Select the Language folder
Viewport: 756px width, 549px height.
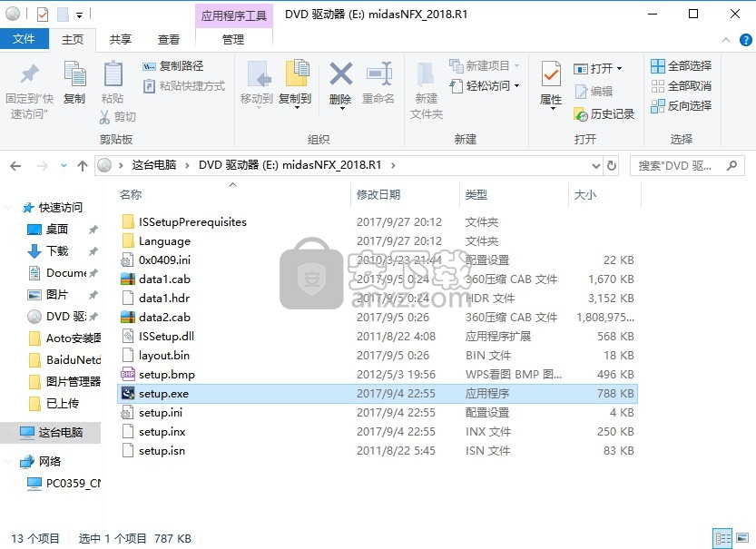(x=377, y=241)
